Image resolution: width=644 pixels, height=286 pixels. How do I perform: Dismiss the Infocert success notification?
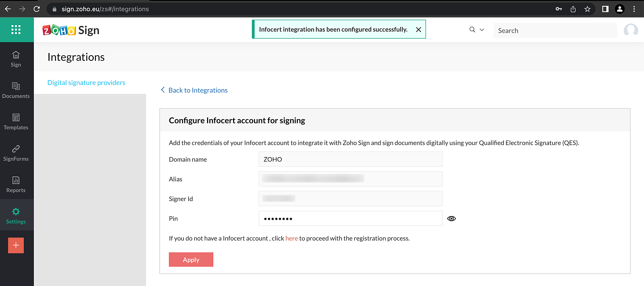coord(419,30)
